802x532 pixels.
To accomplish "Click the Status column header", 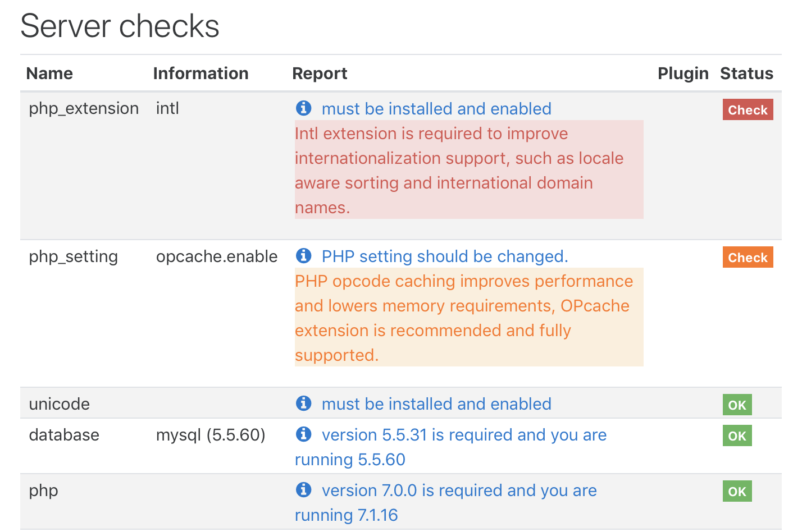I will (x=746, y=73).
